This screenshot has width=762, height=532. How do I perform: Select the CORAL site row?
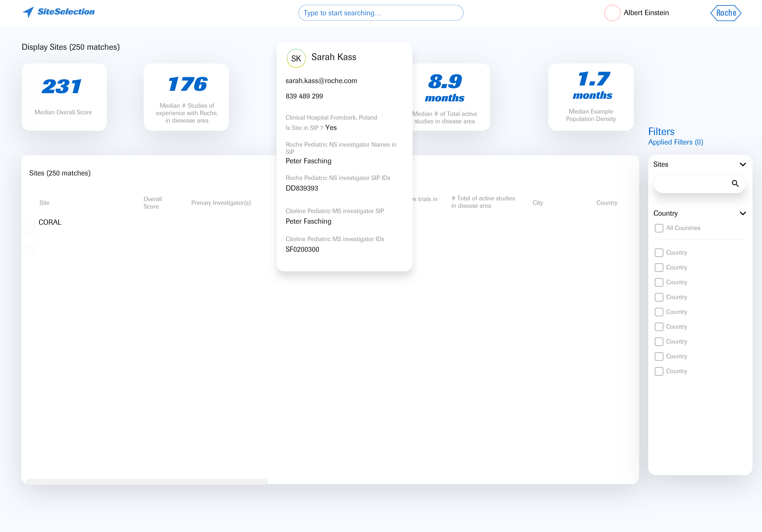click(x=50, y=222)
